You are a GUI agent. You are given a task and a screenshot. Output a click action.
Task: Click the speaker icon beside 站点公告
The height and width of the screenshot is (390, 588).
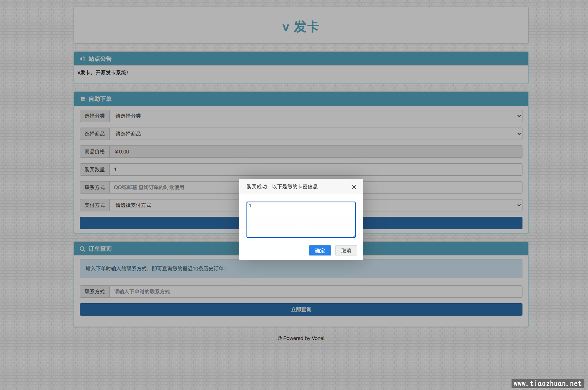[x=82, y=59]
